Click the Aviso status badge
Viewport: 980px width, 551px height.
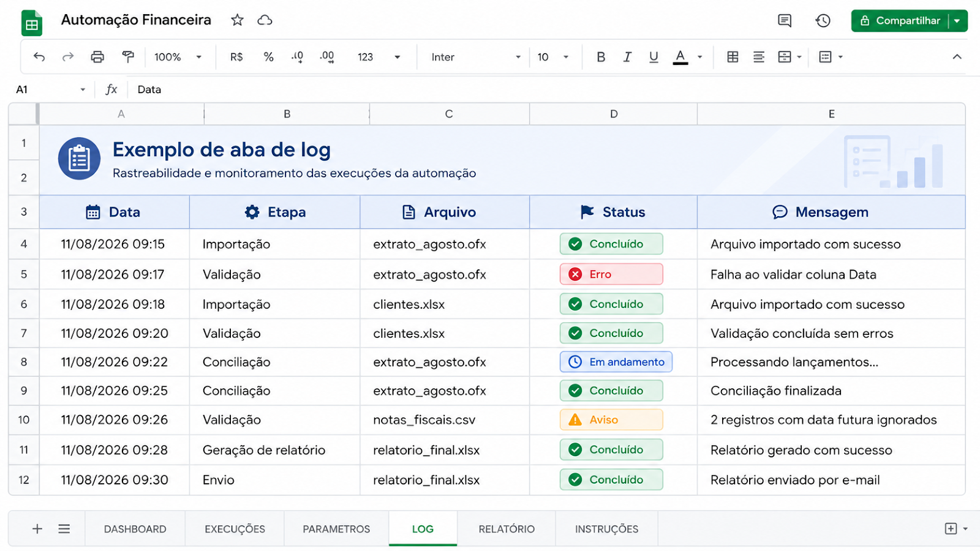pyautogui.click(x=611, y=420)
